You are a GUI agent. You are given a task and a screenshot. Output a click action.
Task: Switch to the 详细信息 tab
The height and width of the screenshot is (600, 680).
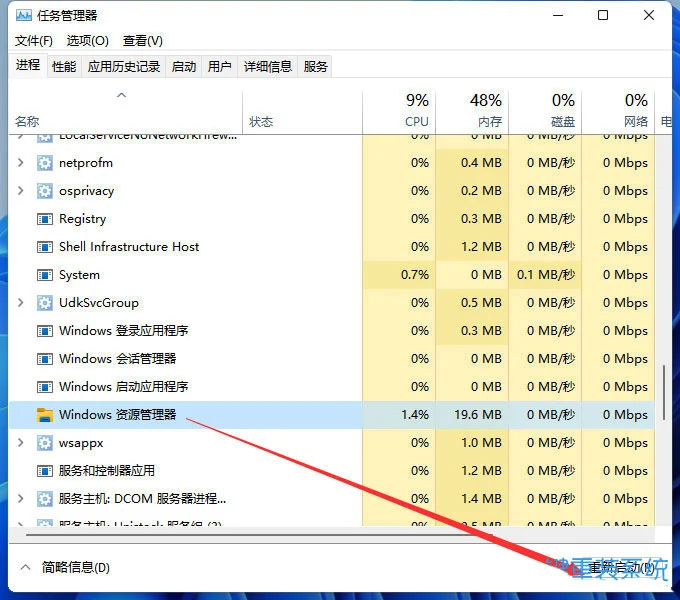(x=268, y=67)
